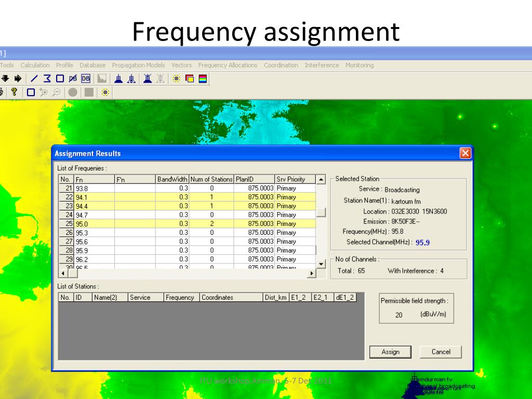Select the 96.2 frequency row

pyautogui.click(x=187, y=259)
